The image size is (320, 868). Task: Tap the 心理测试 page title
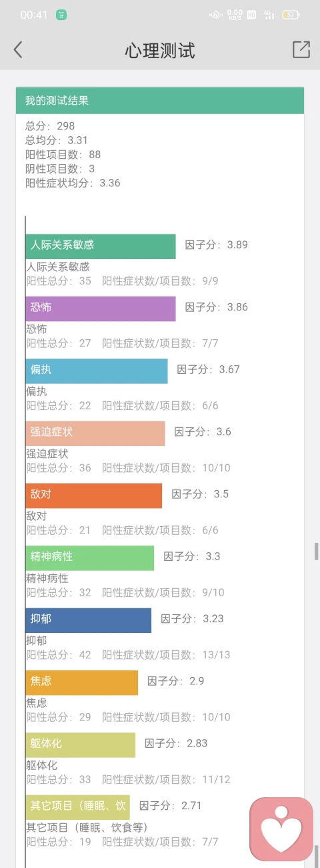click(x=160, y=50)
